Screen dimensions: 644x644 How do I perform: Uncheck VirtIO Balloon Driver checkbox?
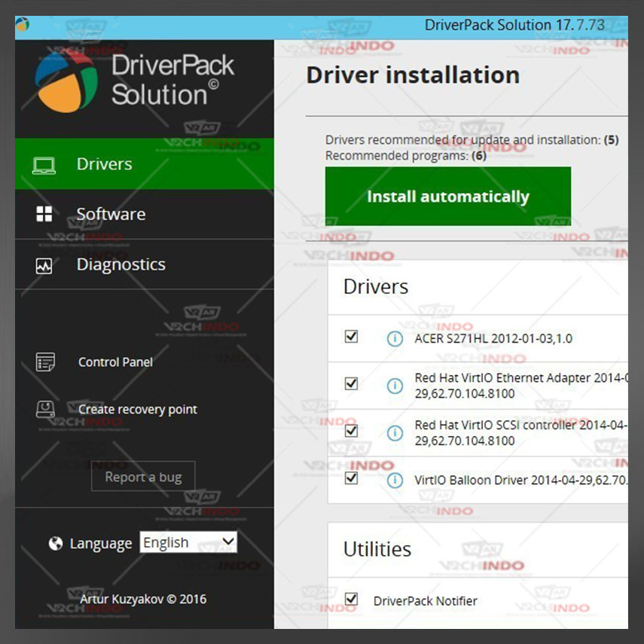[351, 478]
